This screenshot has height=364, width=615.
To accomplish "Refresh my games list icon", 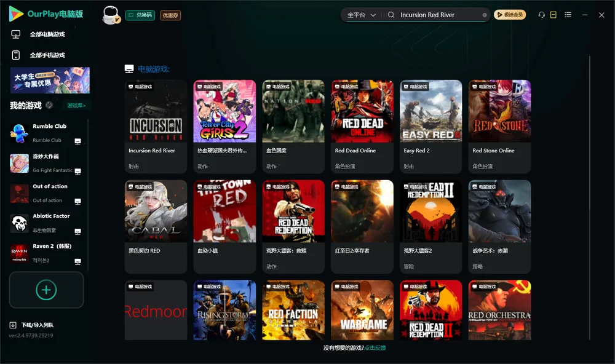I will [x=49, y=105].
